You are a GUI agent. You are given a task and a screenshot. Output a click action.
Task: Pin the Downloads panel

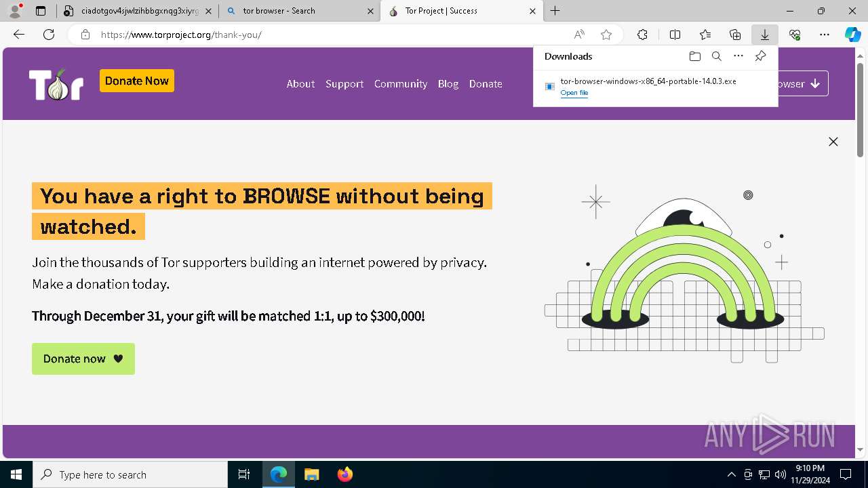760,56
